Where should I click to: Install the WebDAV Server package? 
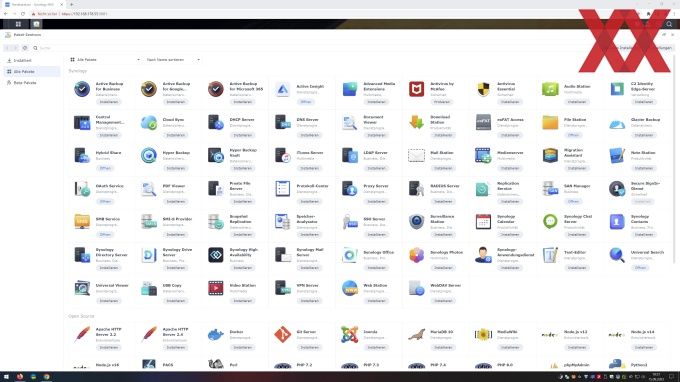[443, 301]
